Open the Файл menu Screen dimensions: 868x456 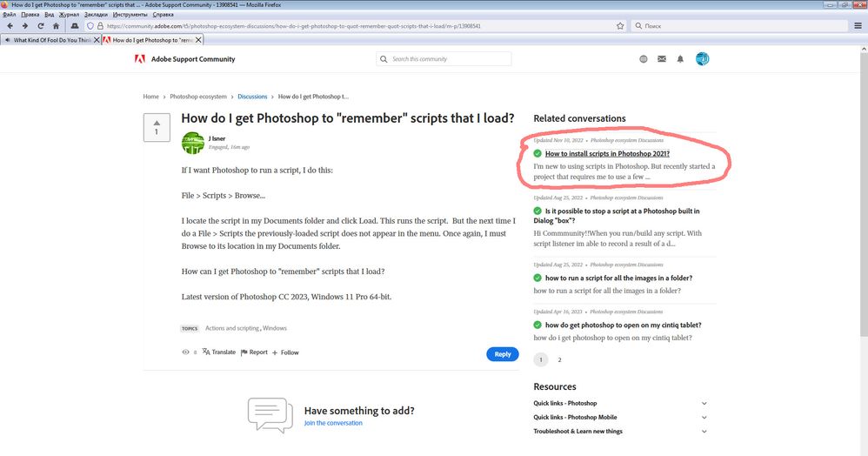(9, 15)
